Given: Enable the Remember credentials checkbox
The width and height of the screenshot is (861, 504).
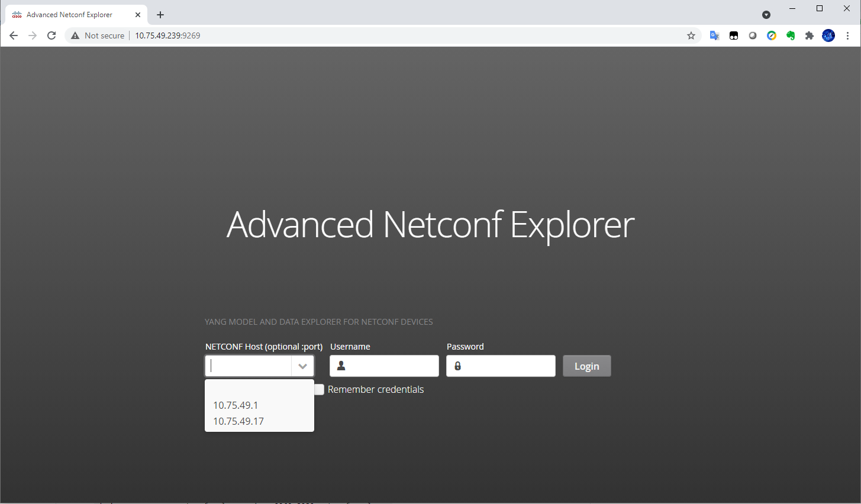Looking at the screenshot, I should click(320, 389).
